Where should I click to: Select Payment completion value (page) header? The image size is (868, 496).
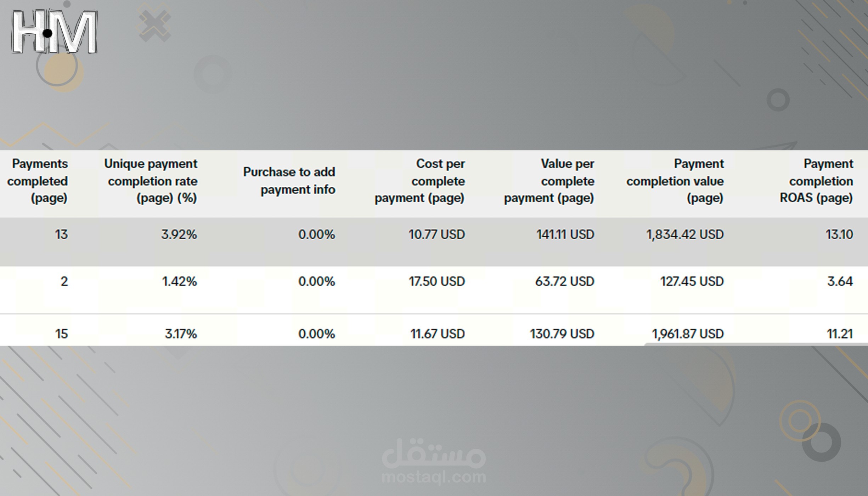point(675,181)
